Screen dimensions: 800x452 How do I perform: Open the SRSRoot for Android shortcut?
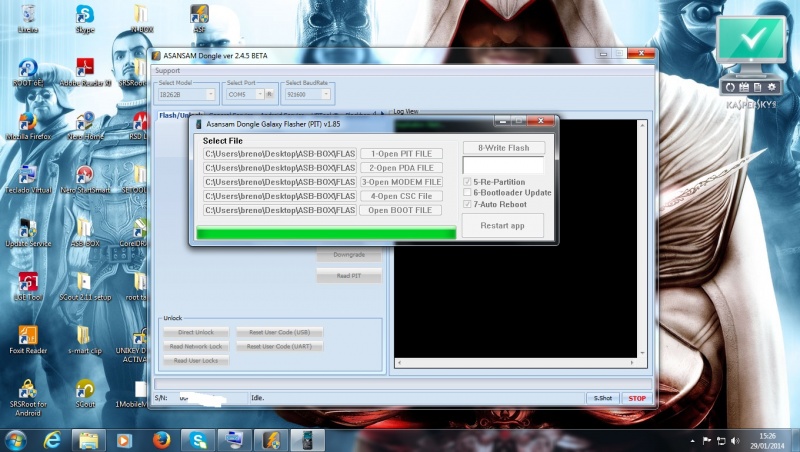28,398
